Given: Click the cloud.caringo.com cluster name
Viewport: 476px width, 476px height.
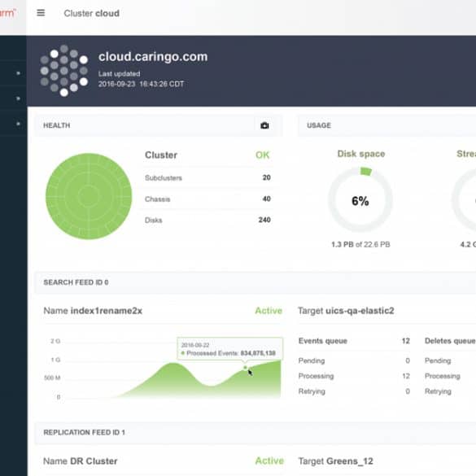Looking at the screenshot, I should click(x=153, y=57).
